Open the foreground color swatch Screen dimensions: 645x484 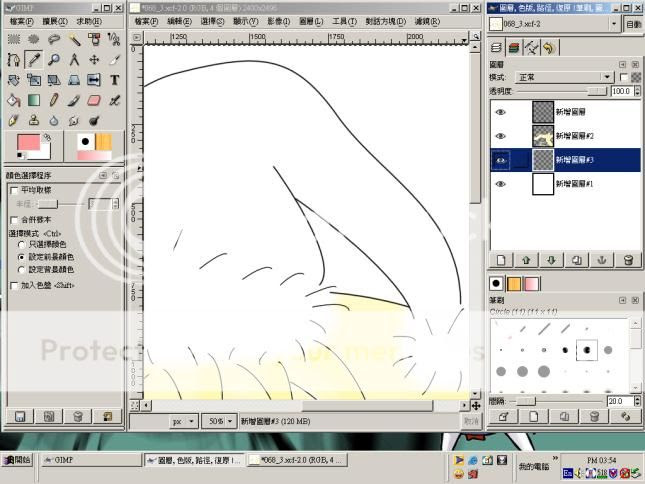pyautogui.click(x=28, y=142)
